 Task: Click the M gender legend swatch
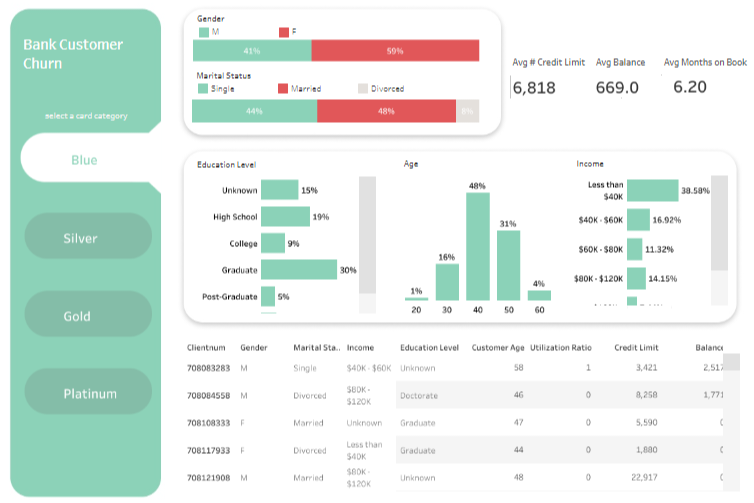point(203,32)
